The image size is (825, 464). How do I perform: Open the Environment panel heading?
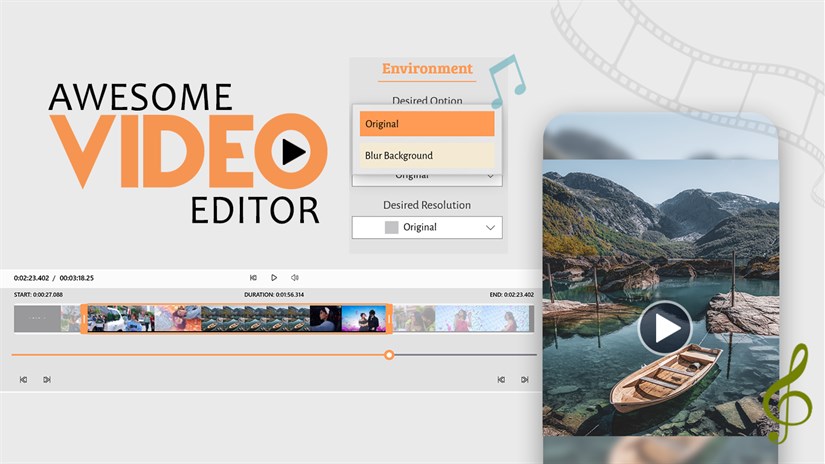click(x=427, y=69)
